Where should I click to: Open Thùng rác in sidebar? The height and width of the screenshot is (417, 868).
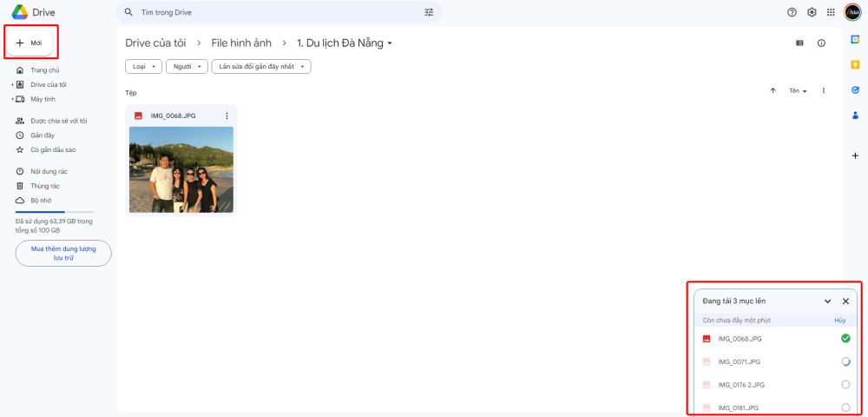(x=44, y=186)
